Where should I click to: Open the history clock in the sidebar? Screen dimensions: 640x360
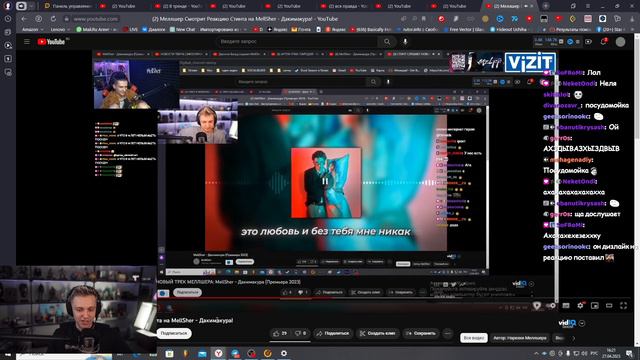click(8, 19)
